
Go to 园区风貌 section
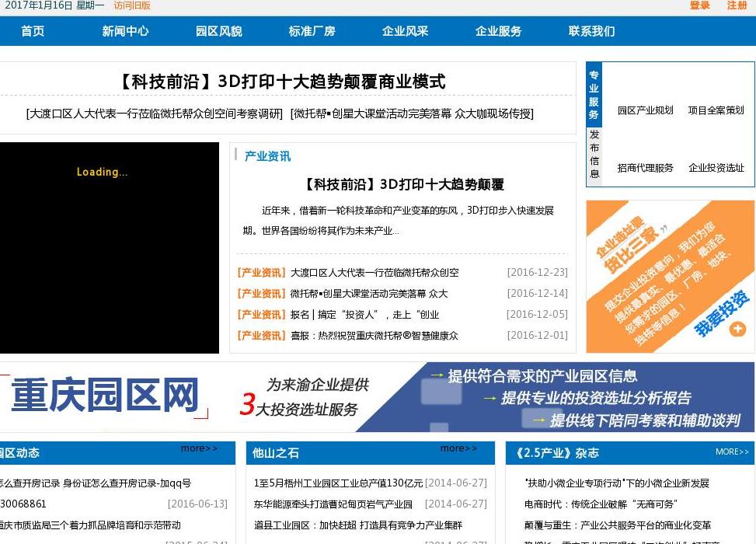[x=219, y=31]
